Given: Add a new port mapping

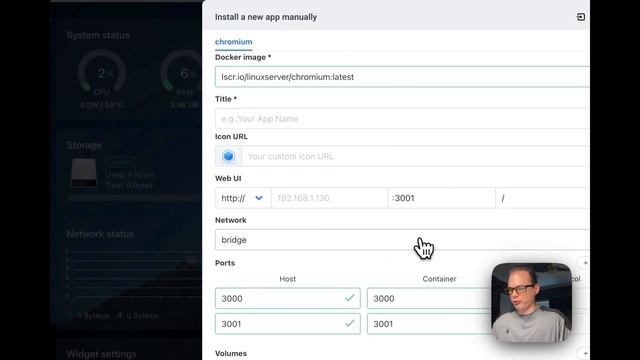Looking at the screenshot, I should [585, 263].
